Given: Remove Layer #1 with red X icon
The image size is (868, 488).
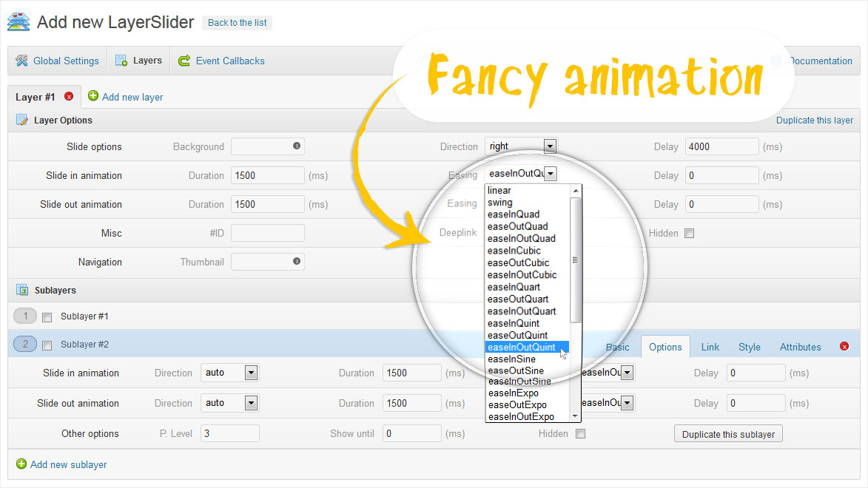Looking at the screenshot, I should point(69,96).
